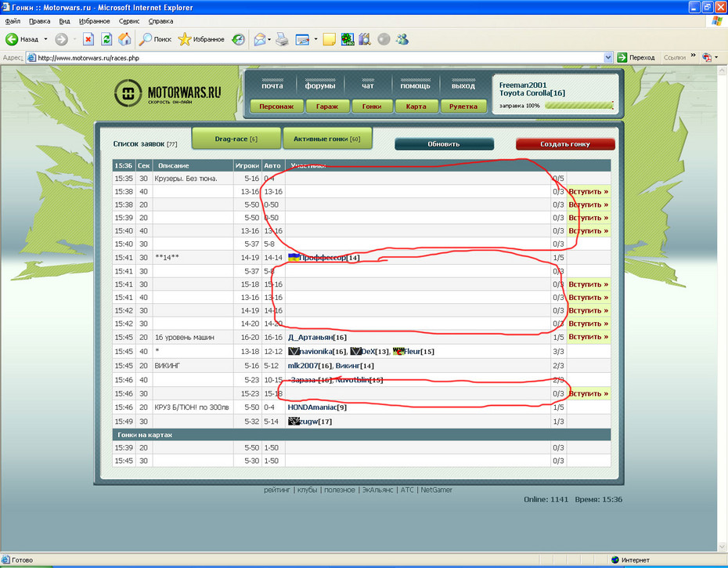The image size is (728, 568).
Task: Open the Поиск magnifier search
Action: [x=155, y=39]
